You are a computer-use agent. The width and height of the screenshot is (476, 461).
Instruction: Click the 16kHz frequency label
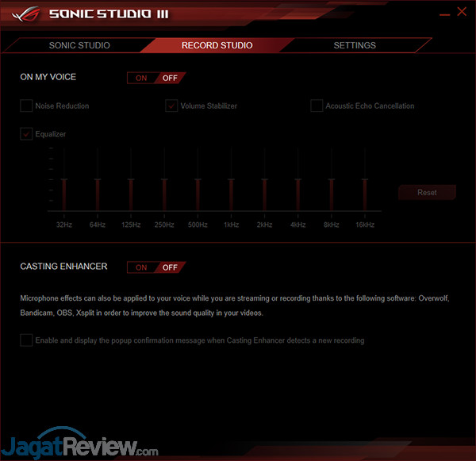tap(365, 225)
